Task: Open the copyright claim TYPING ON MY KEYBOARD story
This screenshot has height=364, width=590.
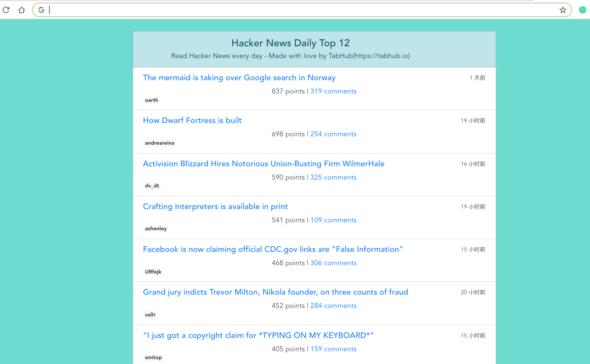Action: [258, 335]
